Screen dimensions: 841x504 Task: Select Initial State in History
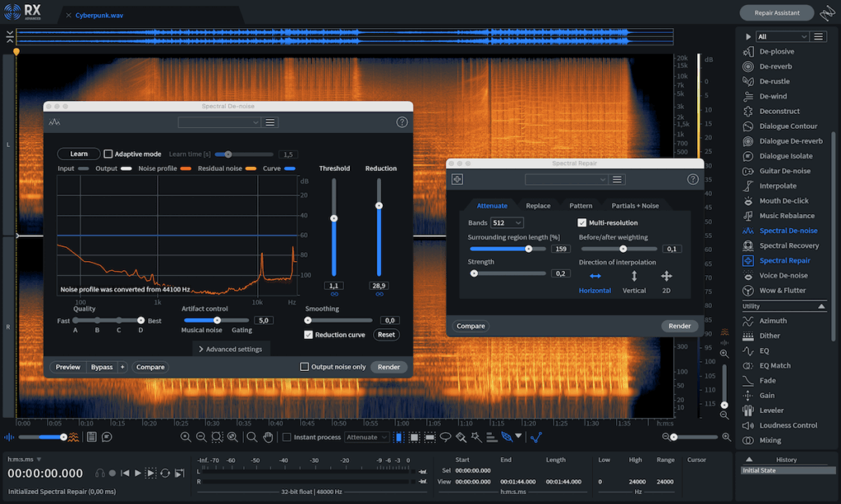click(x=788, y=470)
